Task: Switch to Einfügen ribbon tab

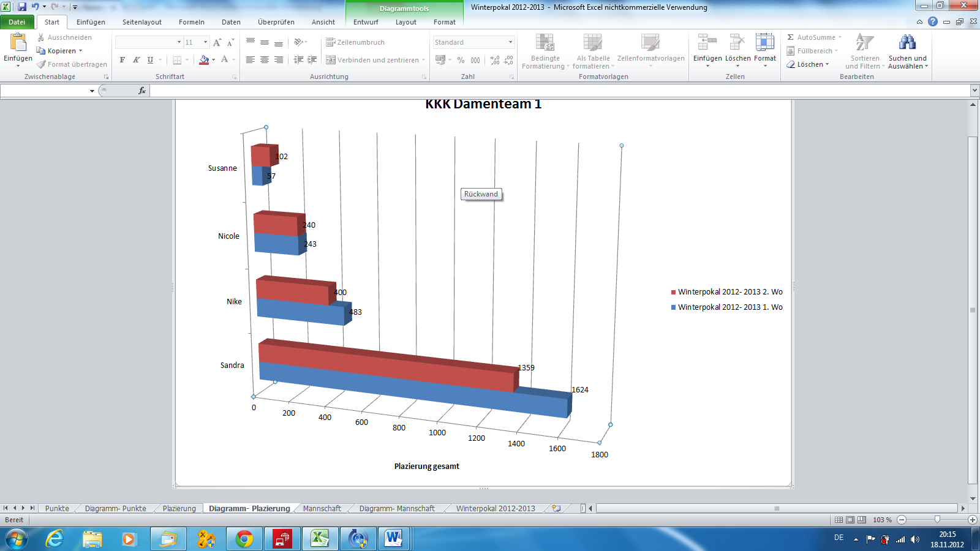Action: pos(91,22)
